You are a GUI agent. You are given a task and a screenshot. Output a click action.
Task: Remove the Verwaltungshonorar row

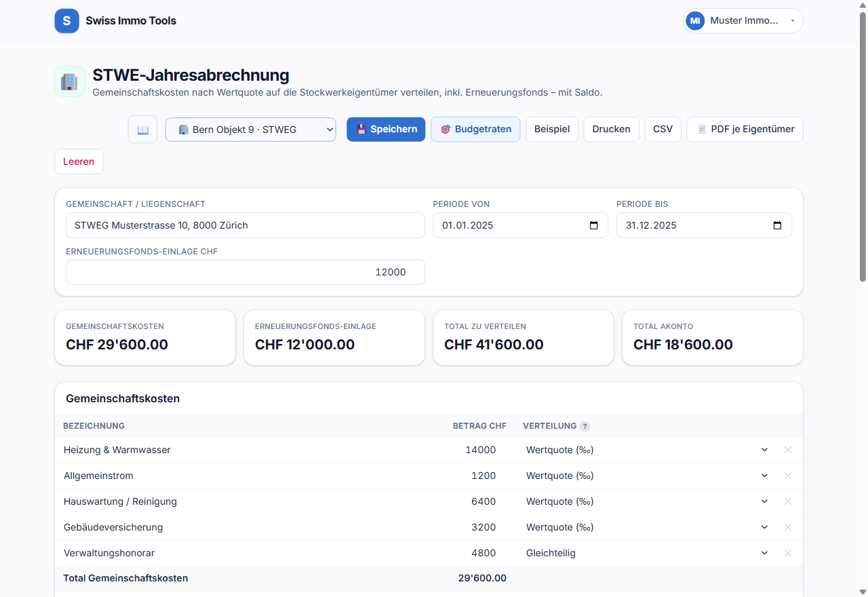788,553
